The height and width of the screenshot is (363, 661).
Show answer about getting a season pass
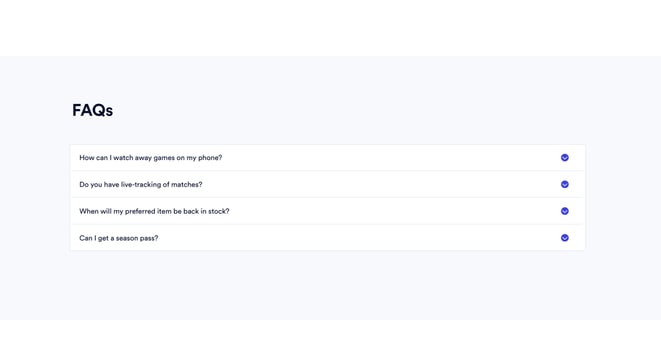tap(328, 238)
